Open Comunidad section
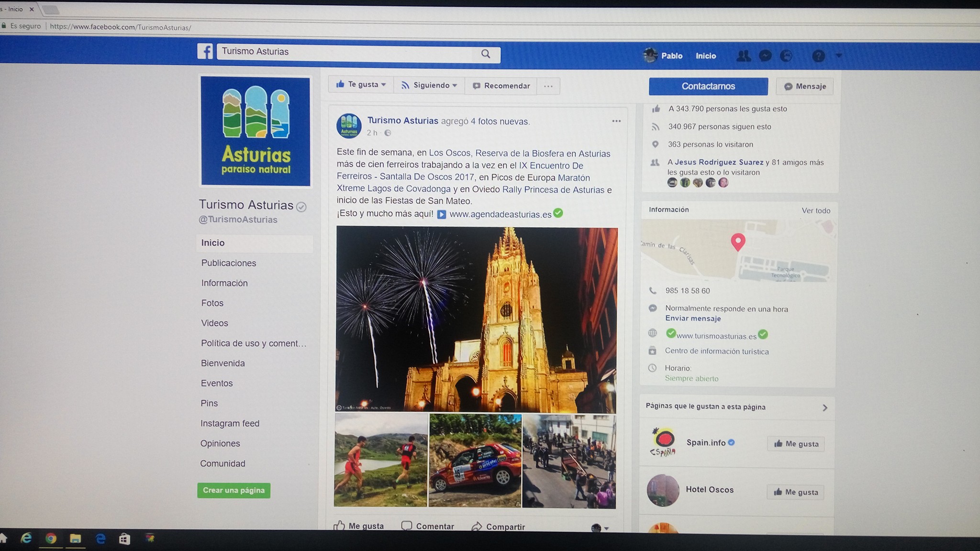Viewport: 980px width, 551px height. [223, 464]
